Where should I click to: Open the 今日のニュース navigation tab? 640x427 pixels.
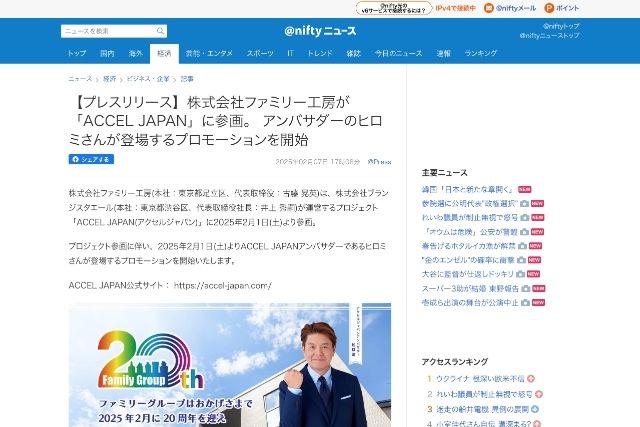398,53
